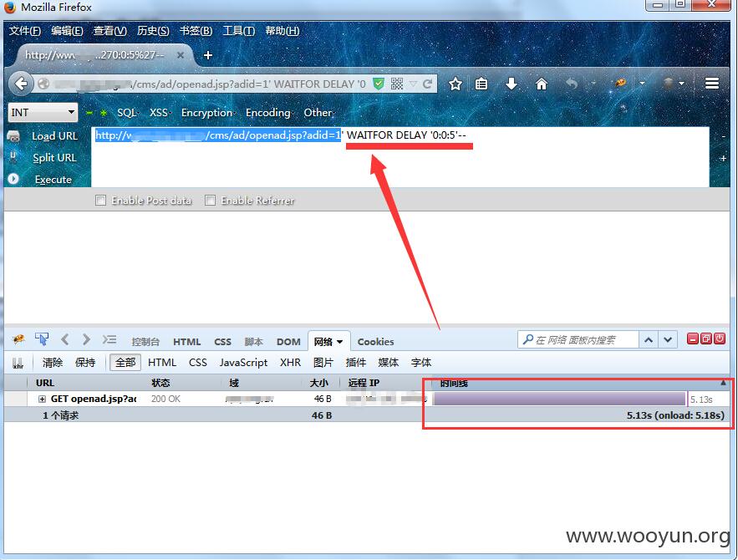Click 清除 to clear network requests
The image size is (738, 560).
click(x=53, y=363)
